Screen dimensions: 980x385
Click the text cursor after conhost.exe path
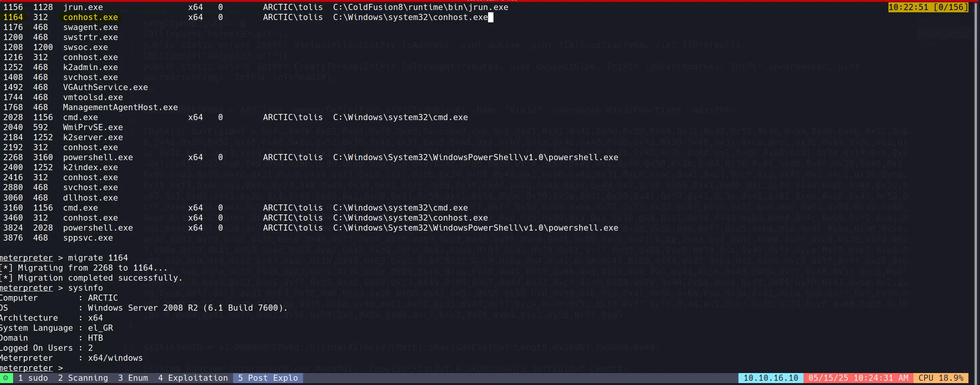click(x=490, y=17)
